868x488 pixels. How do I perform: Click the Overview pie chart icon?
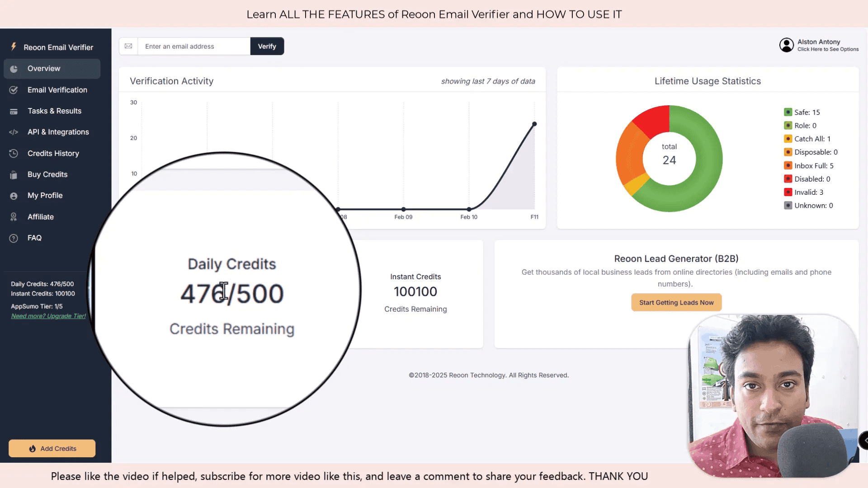click(x=14, y=69)
